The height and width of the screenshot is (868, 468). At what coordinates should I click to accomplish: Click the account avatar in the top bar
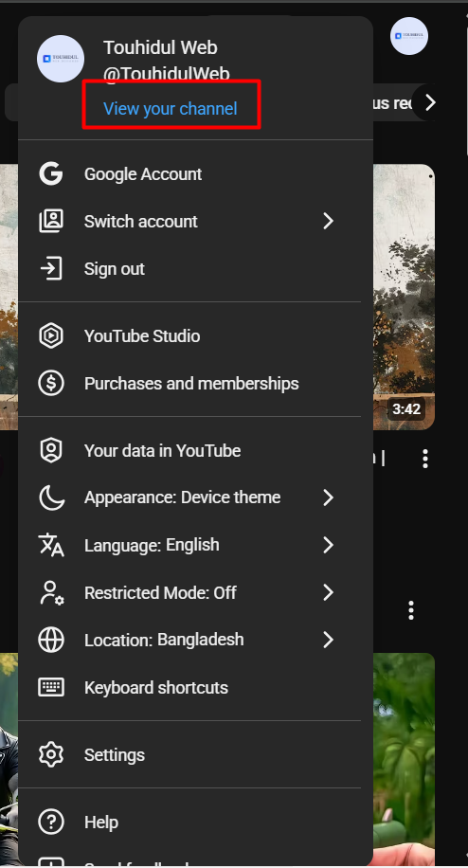click(x=409, y=36)
